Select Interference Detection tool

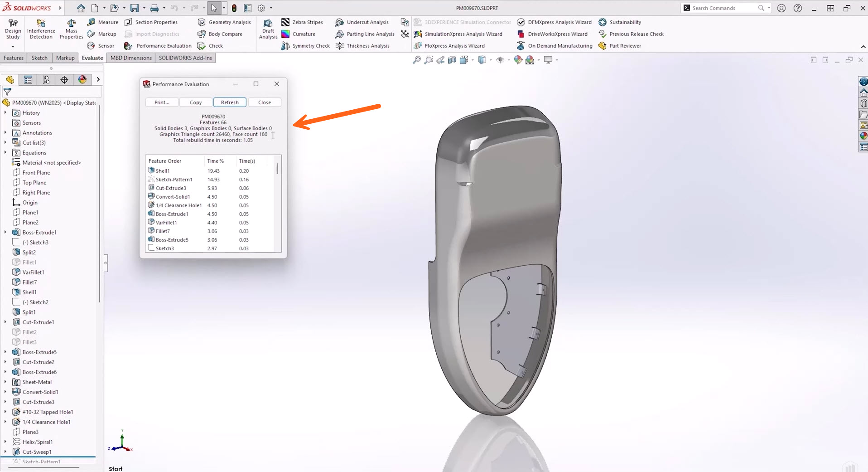(41, 29)
